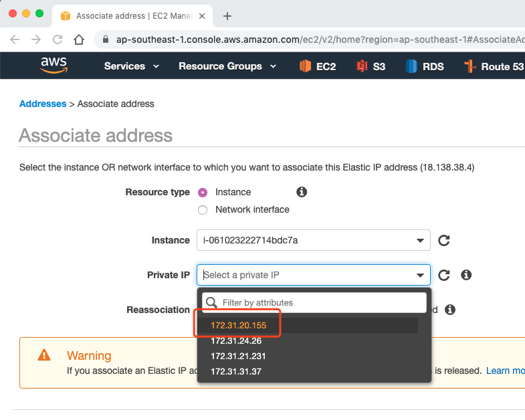Click the padlock site info icon
Screen dimensions: 525x420
tap(106, 39)
